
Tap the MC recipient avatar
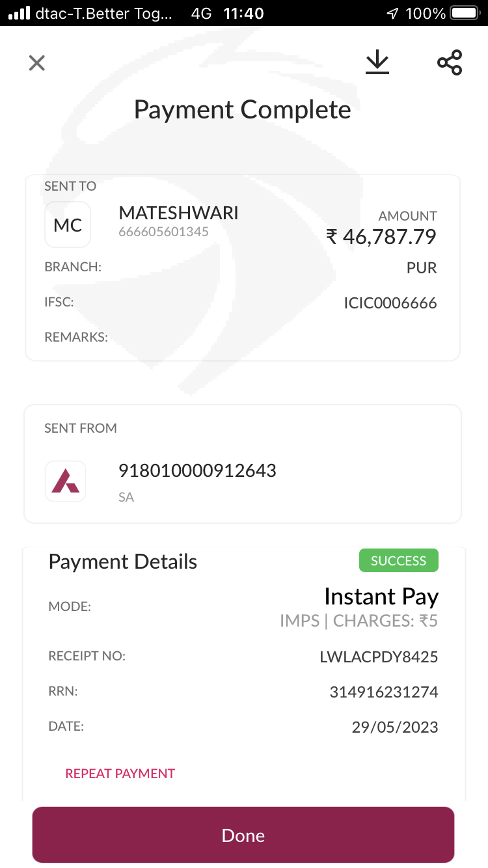pyautogui.click(x=68, y=225)
